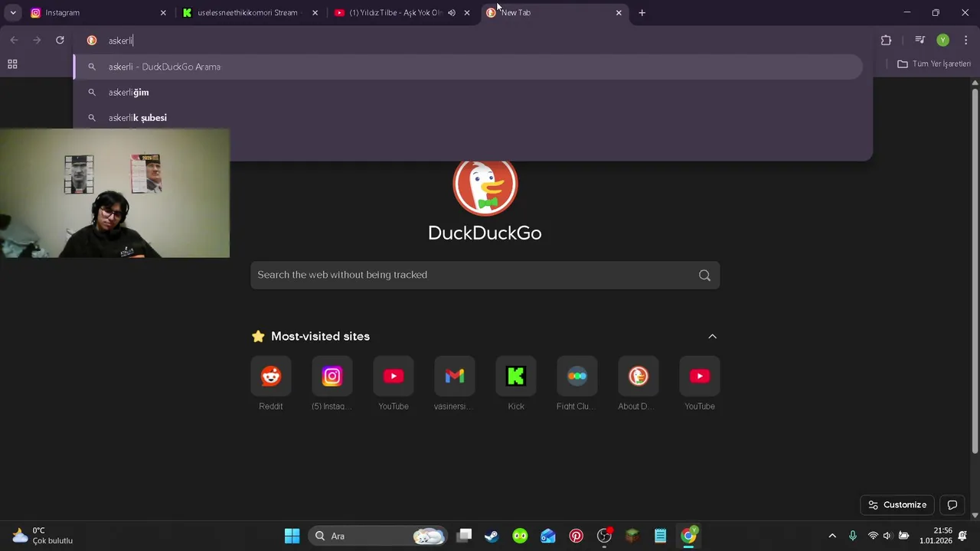This screenshot has height=551, width=980.
Task: Open Steam from the taskbar
Action: pos(492,536)
